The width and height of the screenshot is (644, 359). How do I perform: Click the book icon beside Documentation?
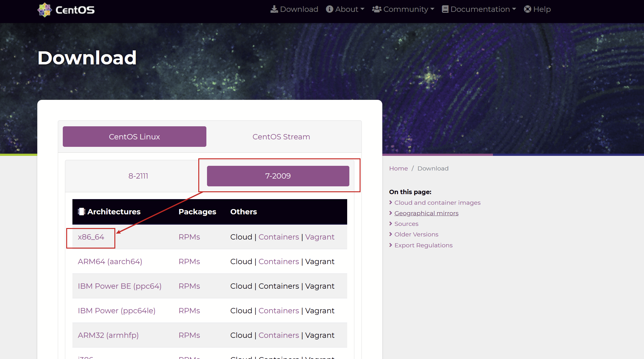445,9
